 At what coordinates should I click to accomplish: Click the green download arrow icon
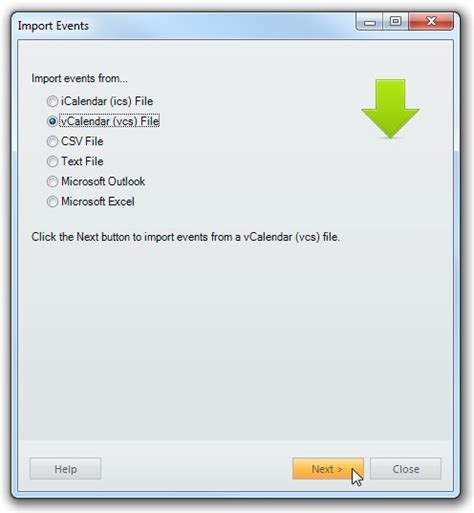coord(390,109)
